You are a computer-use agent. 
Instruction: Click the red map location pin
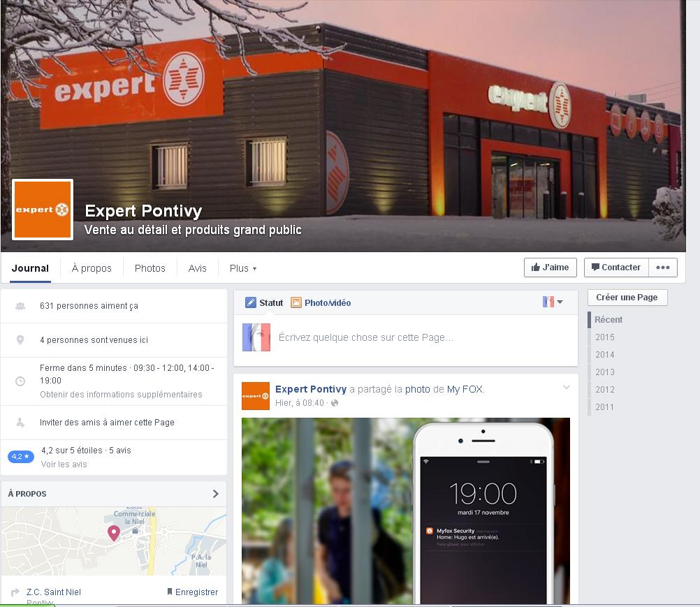[x=114, y=533]
